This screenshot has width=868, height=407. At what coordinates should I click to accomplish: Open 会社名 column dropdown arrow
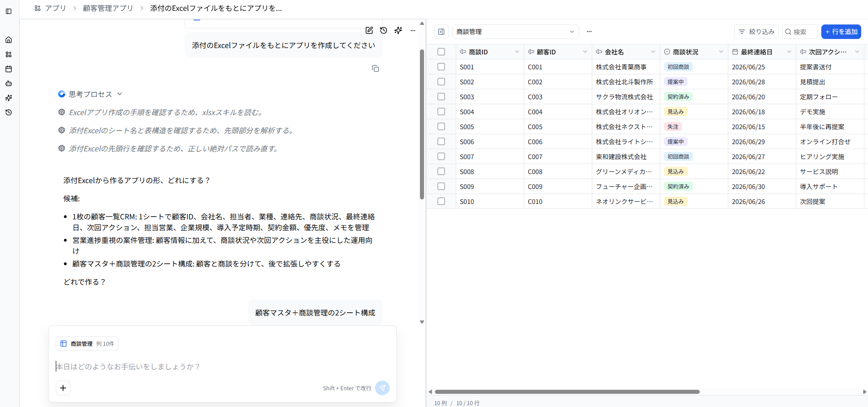(653, 52)
